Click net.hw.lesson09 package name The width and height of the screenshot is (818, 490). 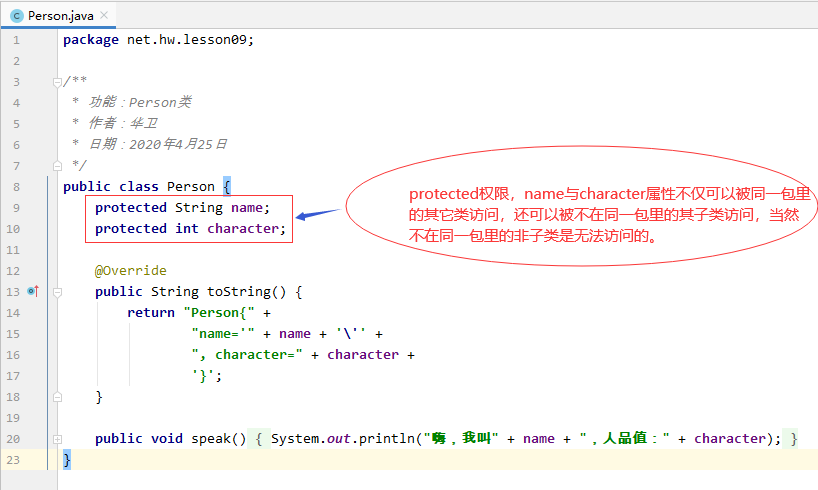point(187,40)
